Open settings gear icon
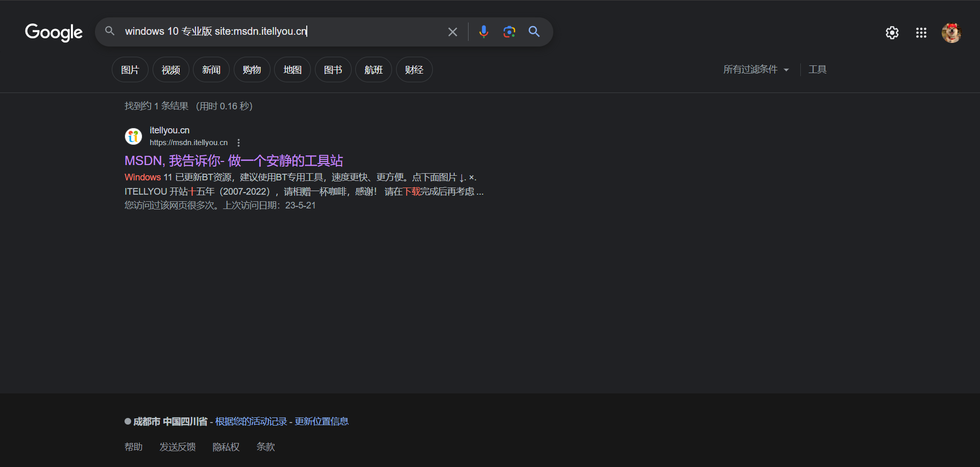 click(892, 33)
